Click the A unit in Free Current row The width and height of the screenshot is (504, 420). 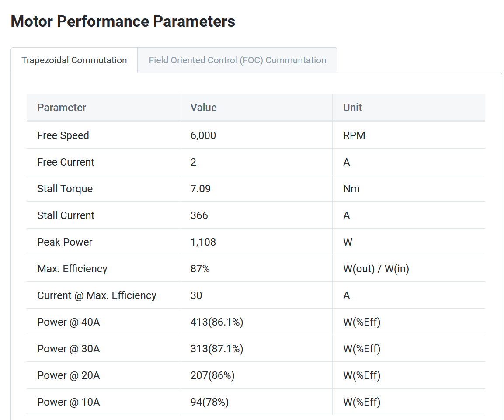click(347, 162)
